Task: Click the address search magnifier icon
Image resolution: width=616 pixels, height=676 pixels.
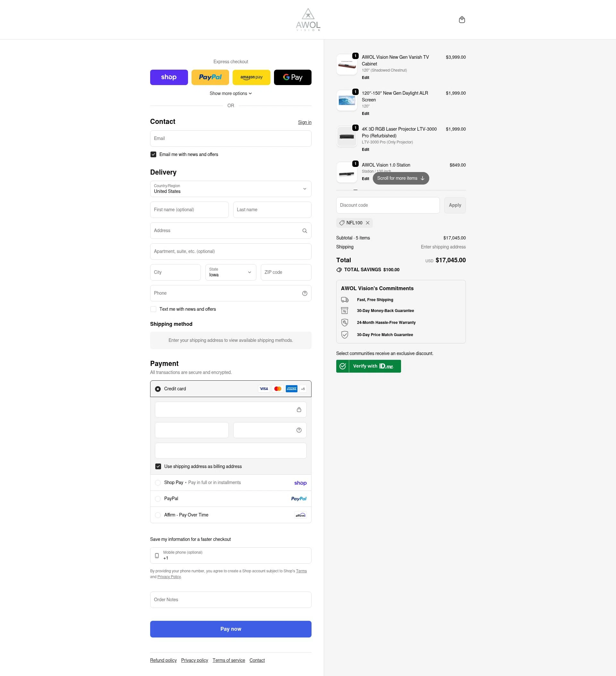Action: click(304, 231)
